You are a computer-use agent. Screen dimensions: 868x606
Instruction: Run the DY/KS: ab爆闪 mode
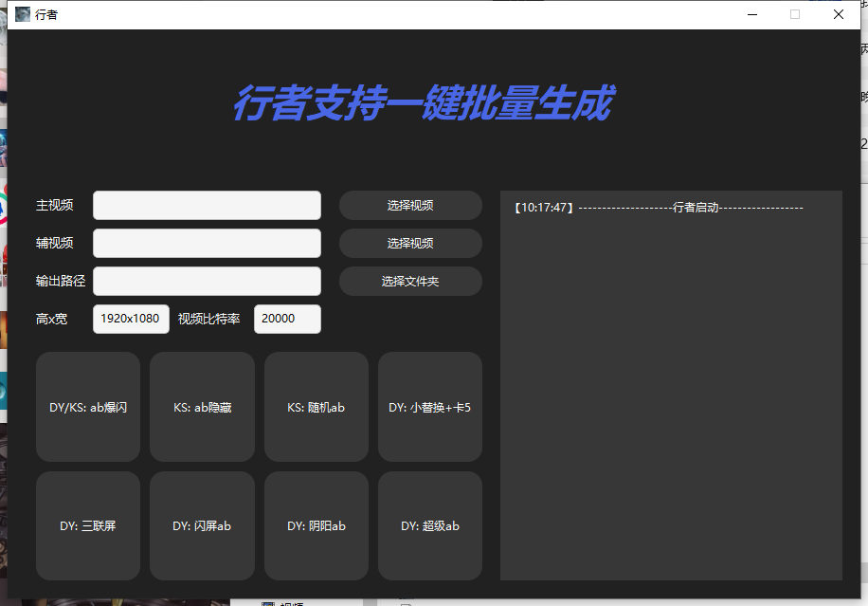tap(88, 407)
